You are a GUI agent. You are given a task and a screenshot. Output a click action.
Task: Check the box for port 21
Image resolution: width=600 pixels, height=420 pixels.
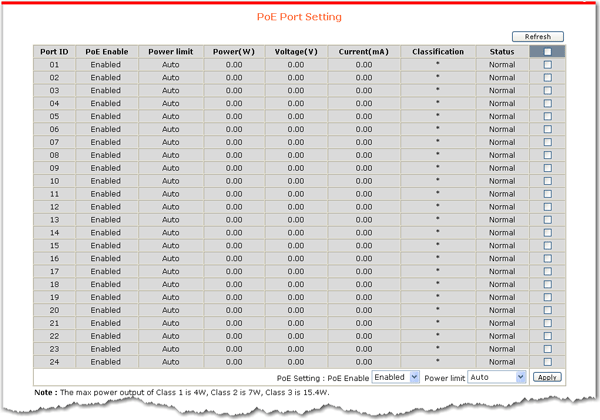(x=548, y=323)
